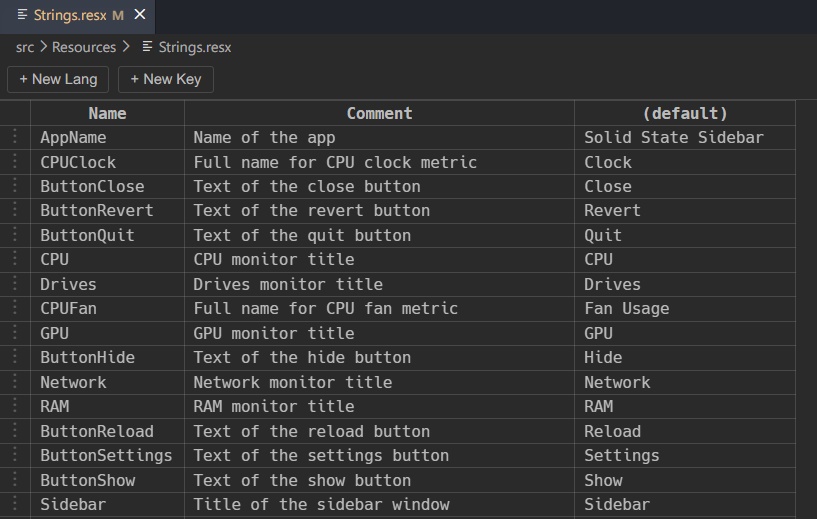817x519 pixels.
Task: Select the 'Quit' default value cell
Action: [x=685, y=236]
